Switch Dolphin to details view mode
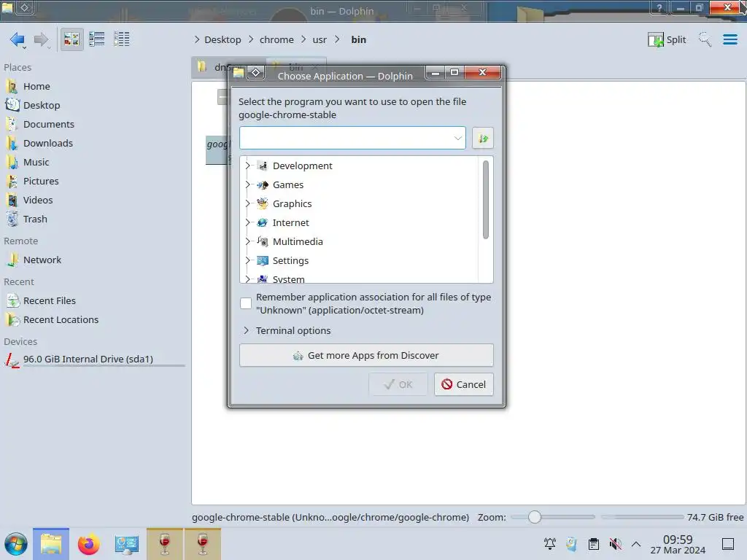Image resolution: width=747 pixels, height=560 pixels. [x=122, y=39]
